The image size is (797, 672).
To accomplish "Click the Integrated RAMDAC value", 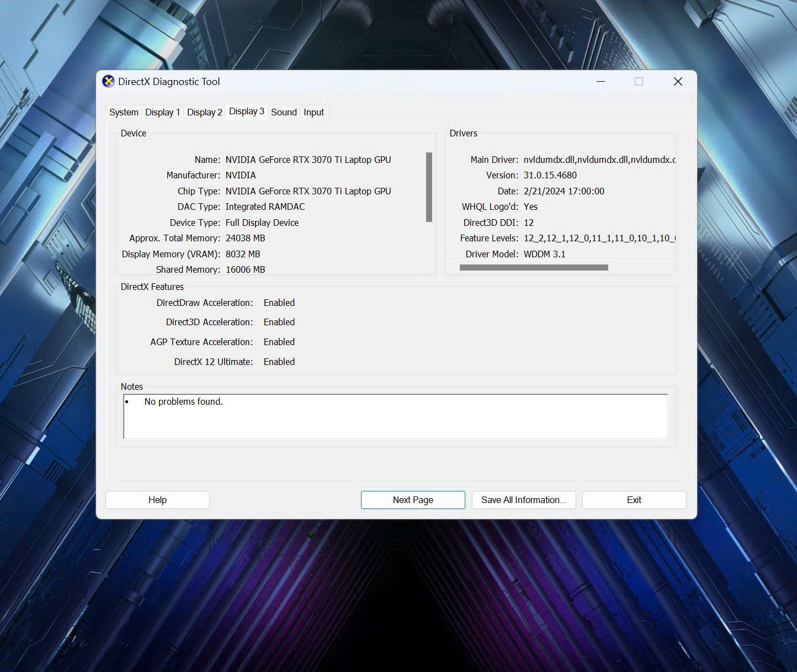I will [x=265, y=207].
